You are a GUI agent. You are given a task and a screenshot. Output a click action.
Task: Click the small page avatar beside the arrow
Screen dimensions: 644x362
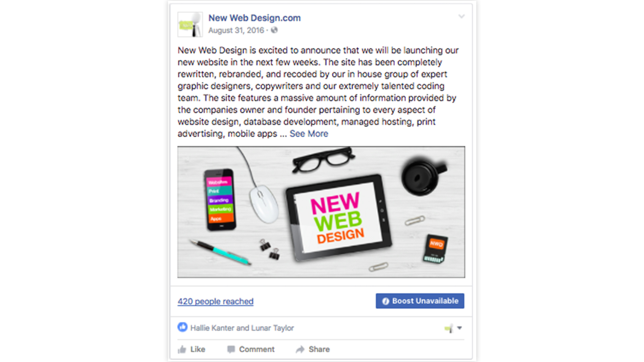click(x=449, y=328)
